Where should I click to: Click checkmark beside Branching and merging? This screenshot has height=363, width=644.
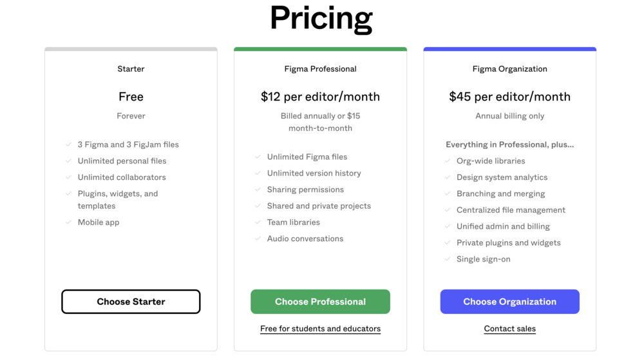coord(448,193)
